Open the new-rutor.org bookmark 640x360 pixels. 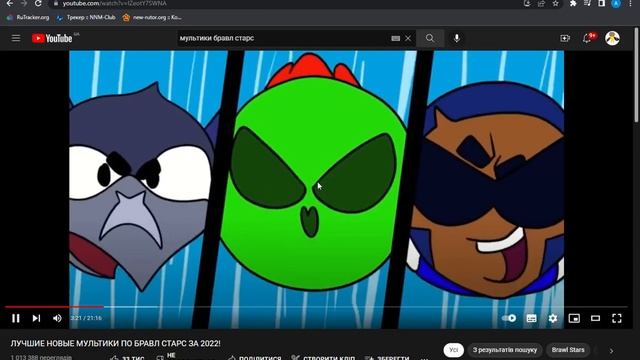click(152, 18)
